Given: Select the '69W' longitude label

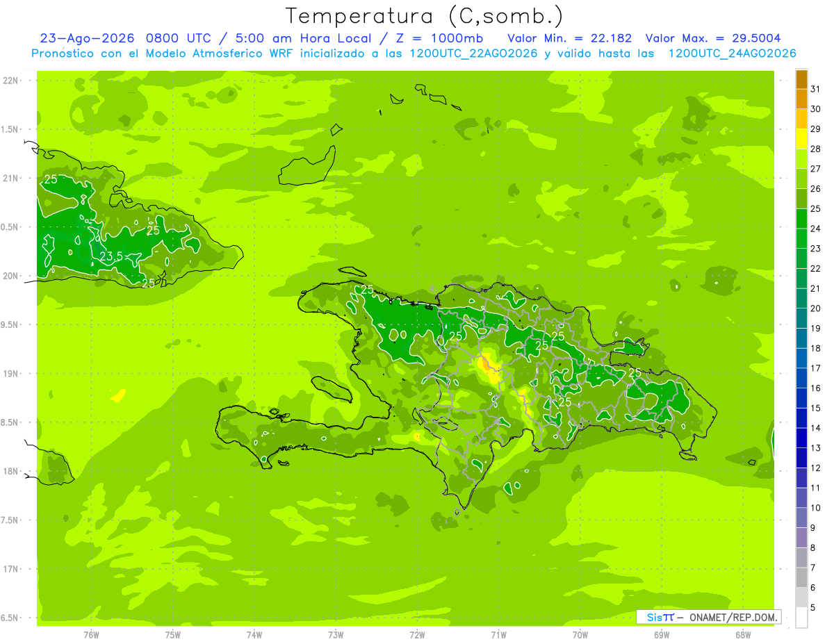Looking at the screenshot, I should click(x=662, y=634).
